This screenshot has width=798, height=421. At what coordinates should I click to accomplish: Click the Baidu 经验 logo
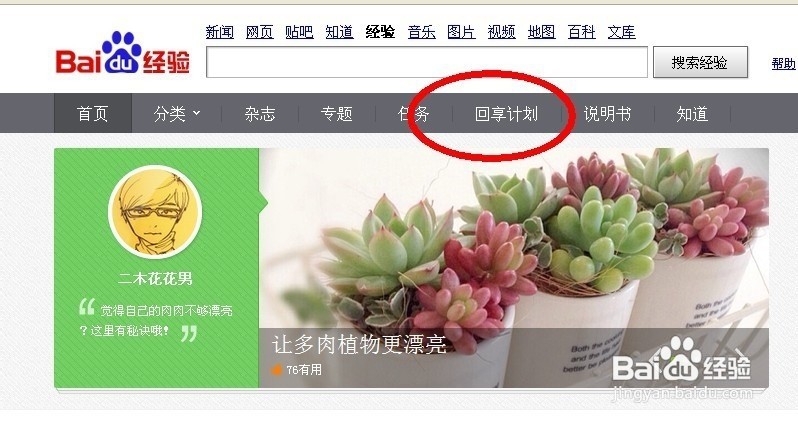[123, 54]
